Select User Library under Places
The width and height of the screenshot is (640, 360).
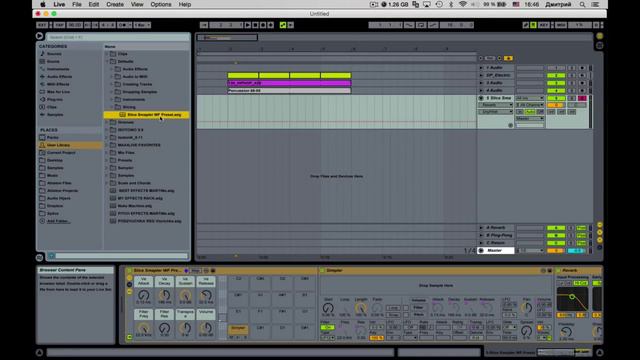click(58, 145)
